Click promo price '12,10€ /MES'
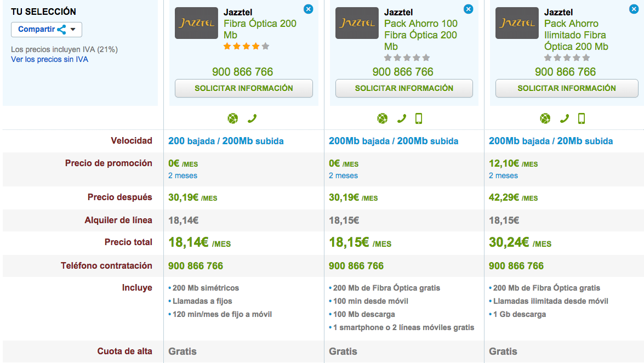 tap(514, 163)
